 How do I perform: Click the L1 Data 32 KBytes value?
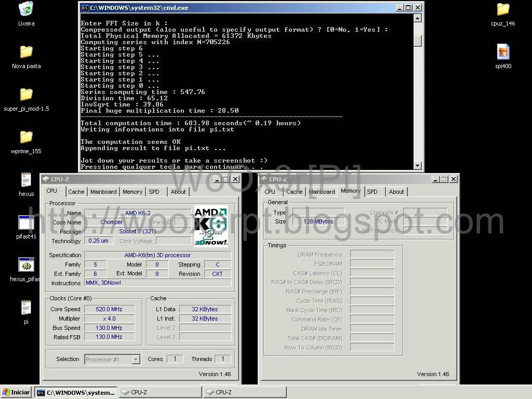point(205,309)
